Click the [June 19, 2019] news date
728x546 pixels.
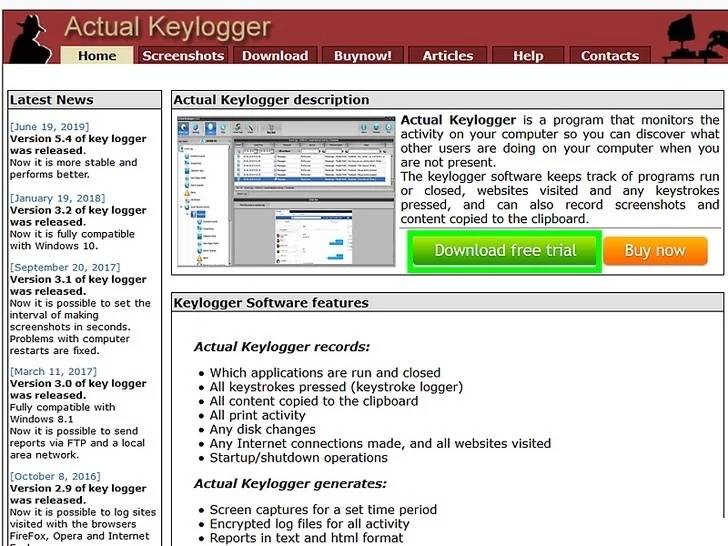pos(50,127)
